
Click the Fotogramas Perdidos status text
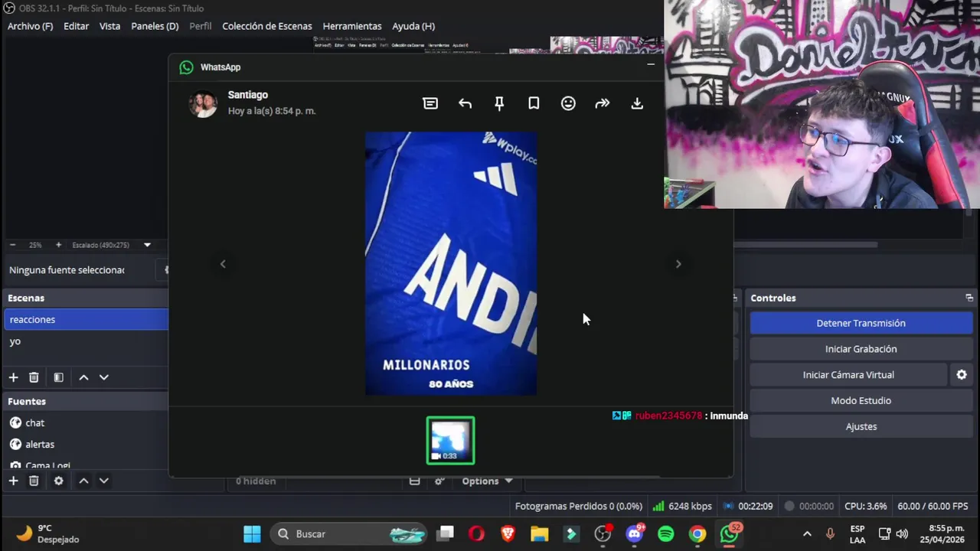coord(578,506)
